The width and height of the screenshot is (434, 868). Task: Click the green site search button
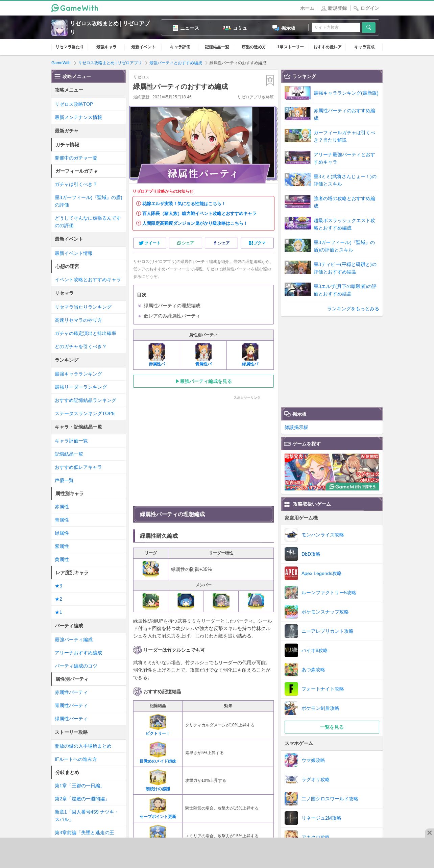[x=368, y=27]
